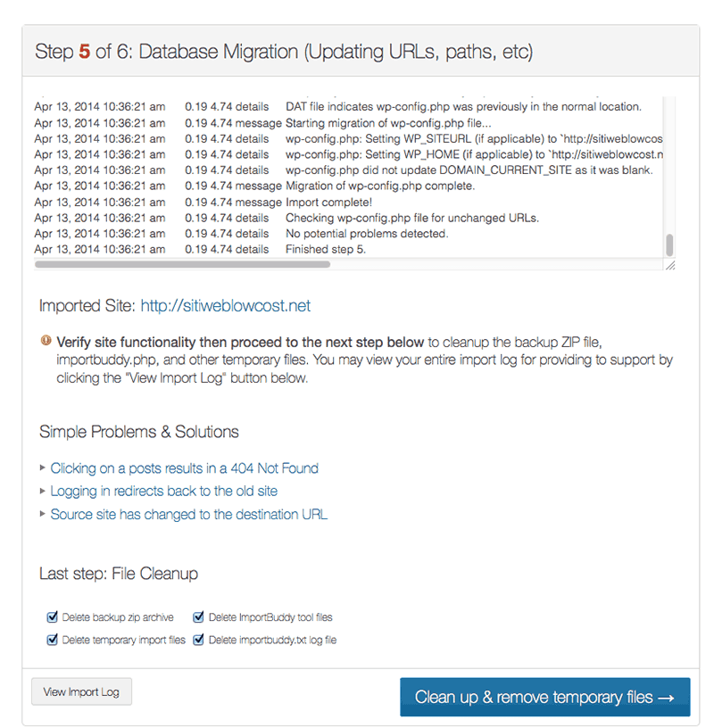Click the warning icon beside Verify site functionality
The height and width of the screenshot is (728, 714).
(x=46, y=340)
